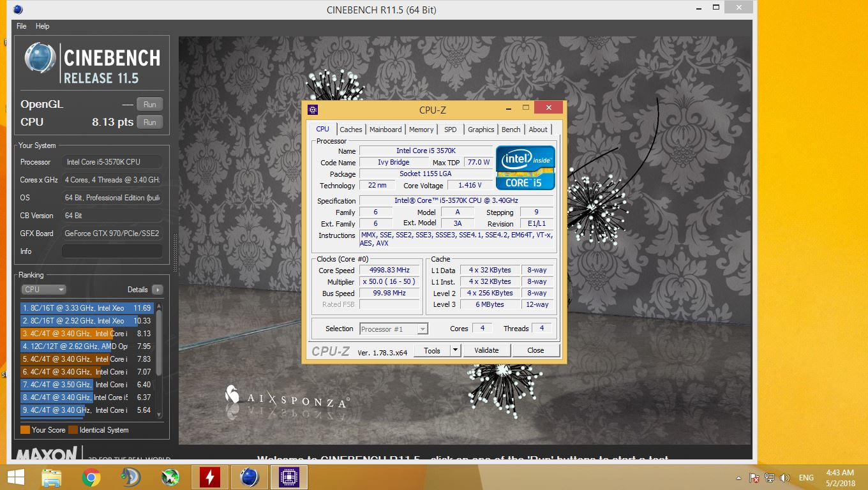
Task: Open the CPU ranking type dropdown
Action: pyautogui.click(x=43, y=290)
